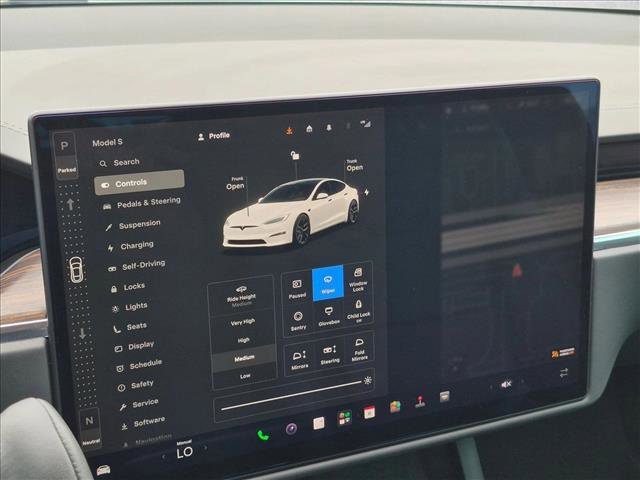Select Neutral at bottom of gear strip
Screen dimensions: 640x480
(x=90, y=429)
